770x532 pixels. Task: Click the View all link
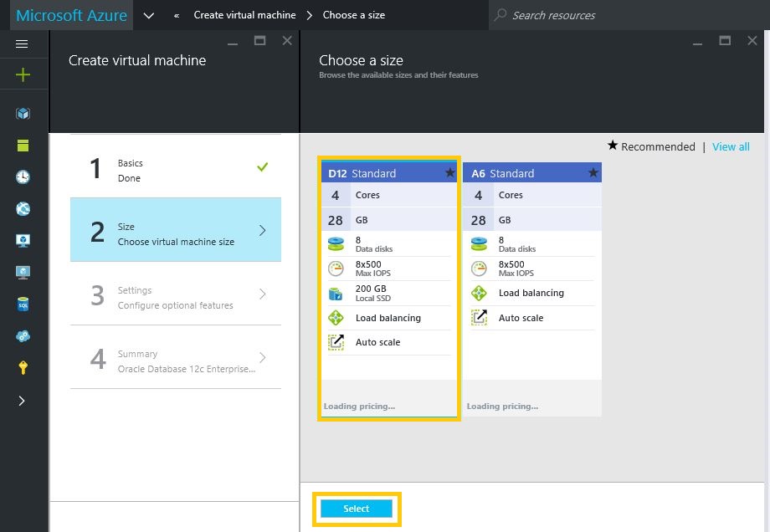pos(731,146)
